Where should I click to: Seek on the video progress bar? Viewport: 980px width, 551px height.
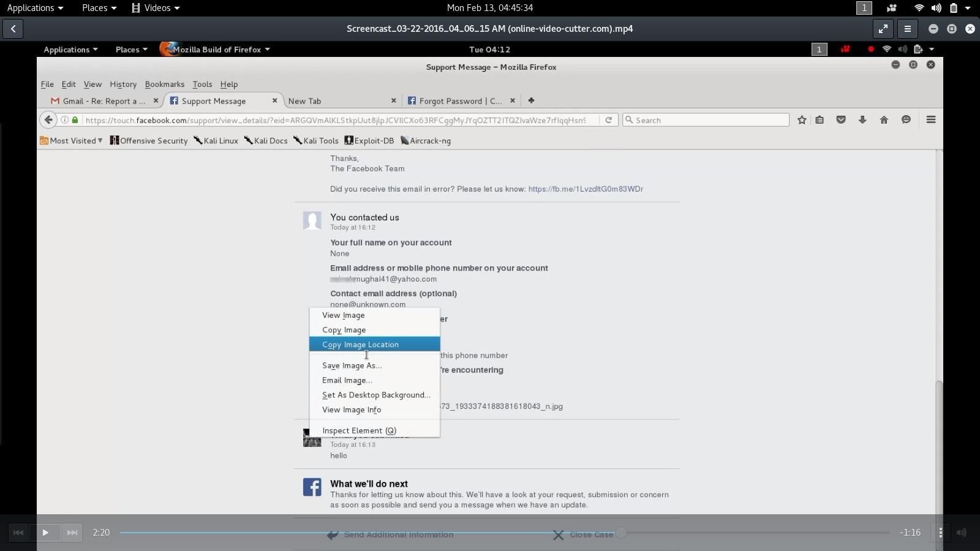coord(505,533)
